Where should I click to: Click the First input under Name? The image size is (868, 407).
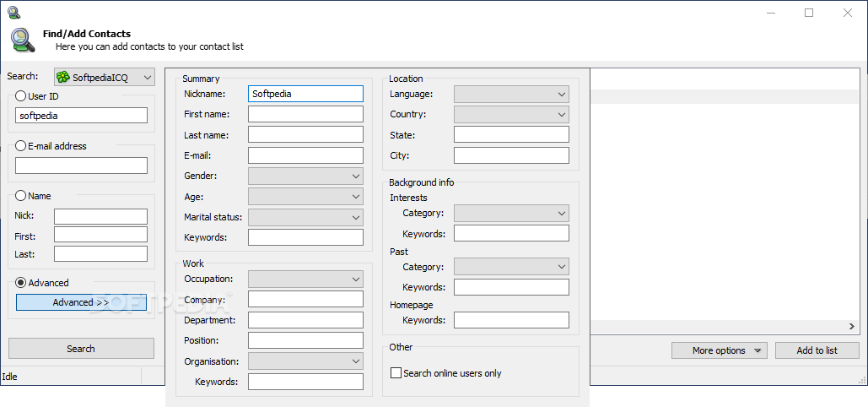[x=100, y=235]
